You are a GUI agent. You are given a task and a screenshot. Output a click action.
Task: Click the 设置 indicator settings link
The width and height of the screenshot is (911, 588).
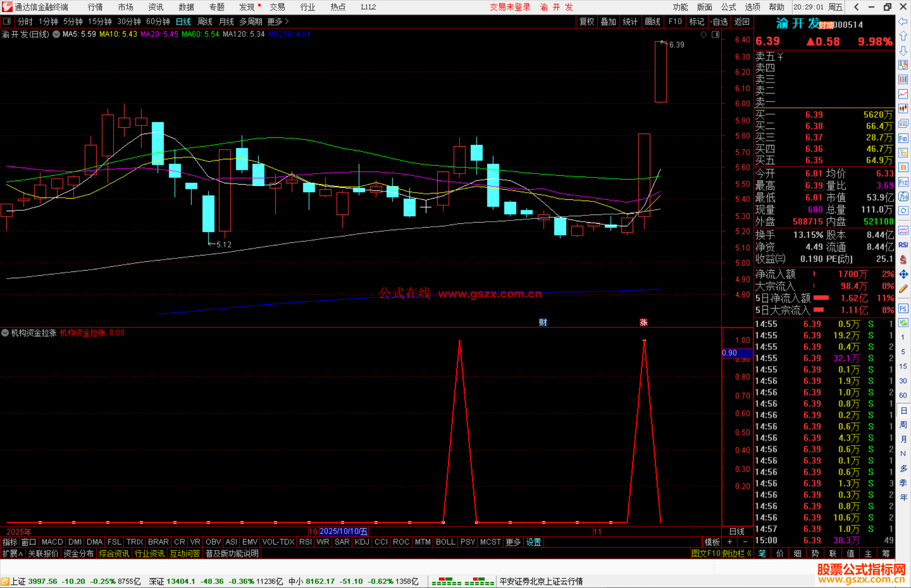click(534, 542)
